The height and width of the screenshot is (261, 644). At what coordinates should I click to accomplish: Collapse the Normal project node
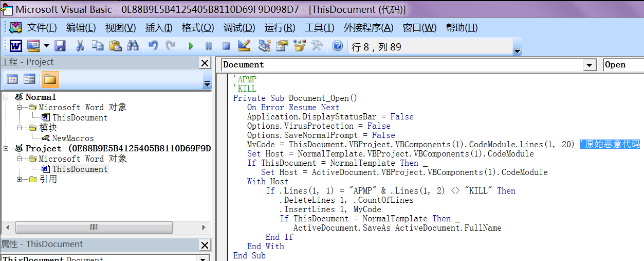coord(6,97)
